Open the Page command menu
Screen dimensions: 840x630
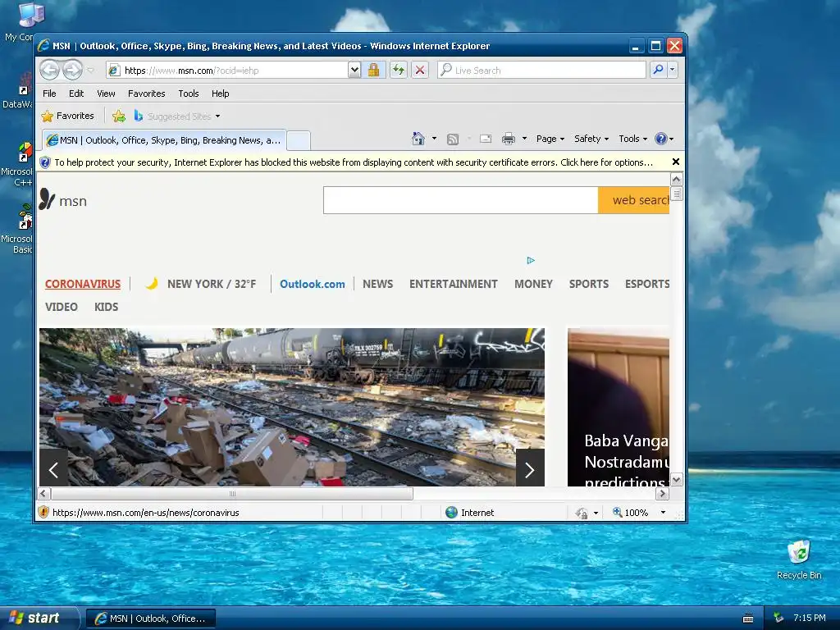tap(550, 139)
